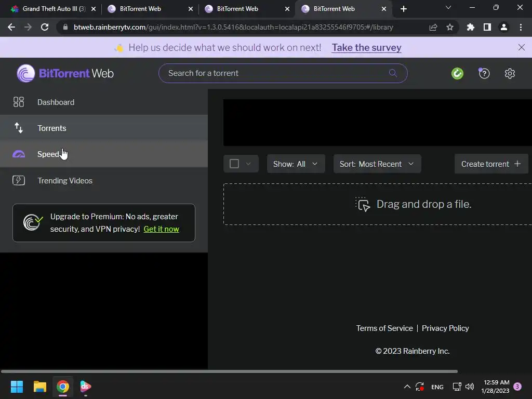Click the Speed gauge icon
This screenshot has width=532, height=399.
pos(19,154)
